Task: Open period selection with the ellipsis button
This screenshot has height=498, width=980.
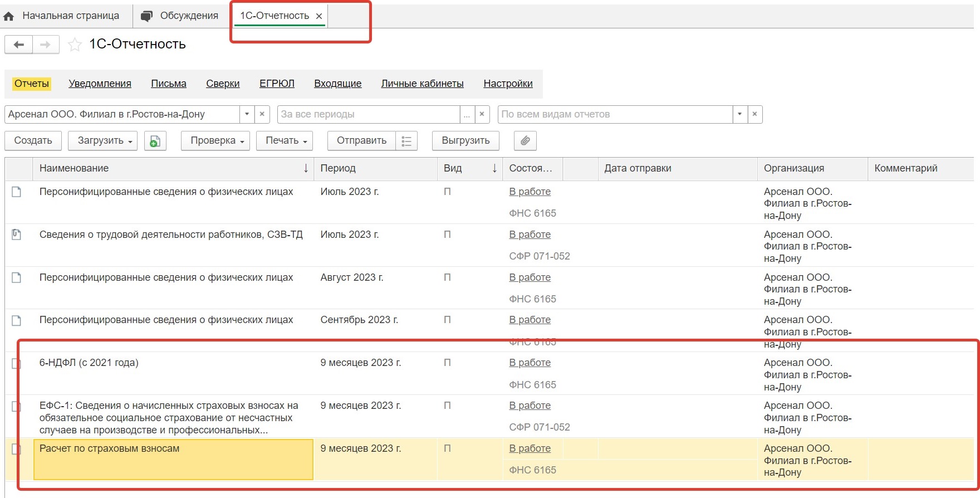Action: 467,114
